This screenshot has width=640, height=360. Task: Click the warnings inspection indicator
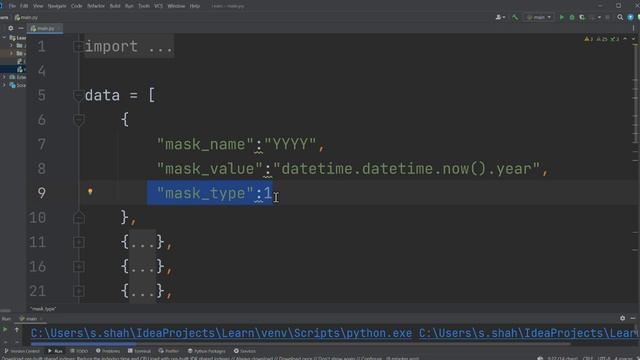(x=602, y=39)
